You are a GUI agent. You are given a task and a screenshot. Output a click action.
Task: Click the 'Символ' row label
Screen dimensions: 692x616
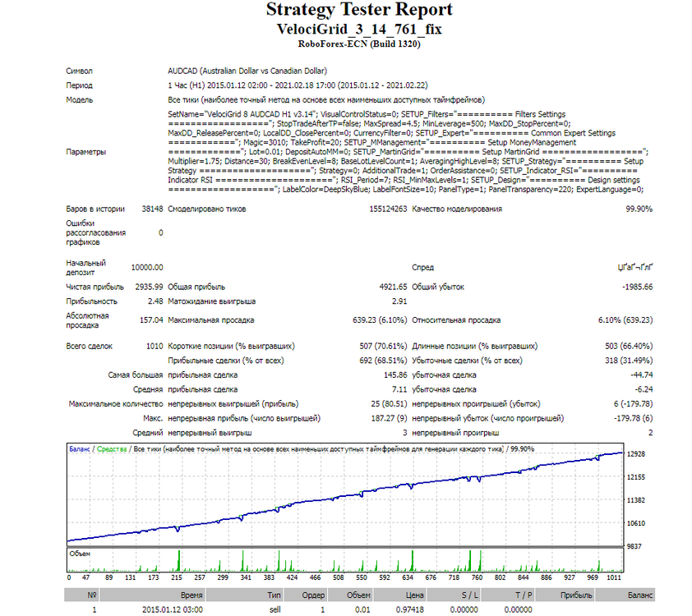(x=80, y=71)
